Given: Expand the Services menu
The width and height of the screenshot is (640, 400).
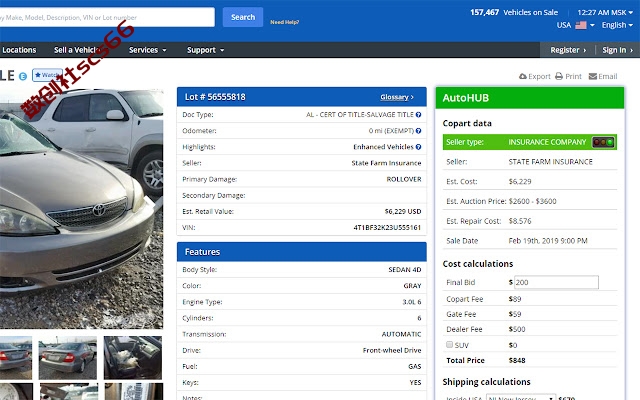Looking at the screenshot, I should point(147,50).
